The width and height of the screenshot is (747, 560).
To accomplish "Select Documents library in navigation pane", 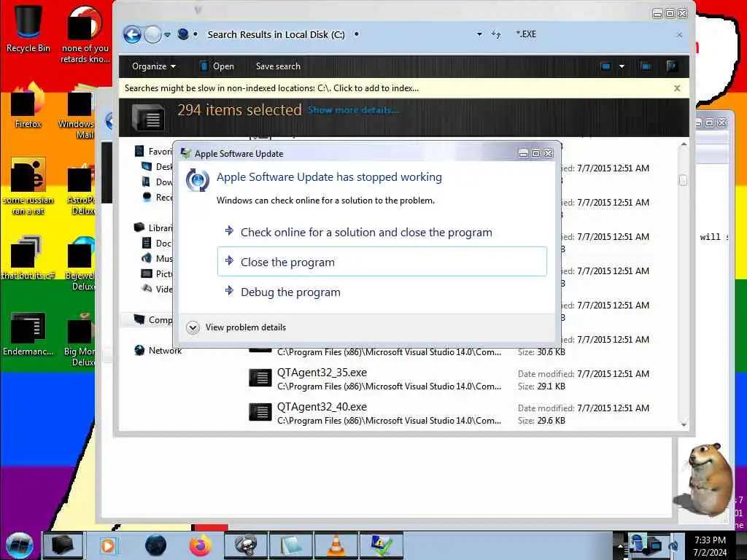I will [x=158, y=243].
